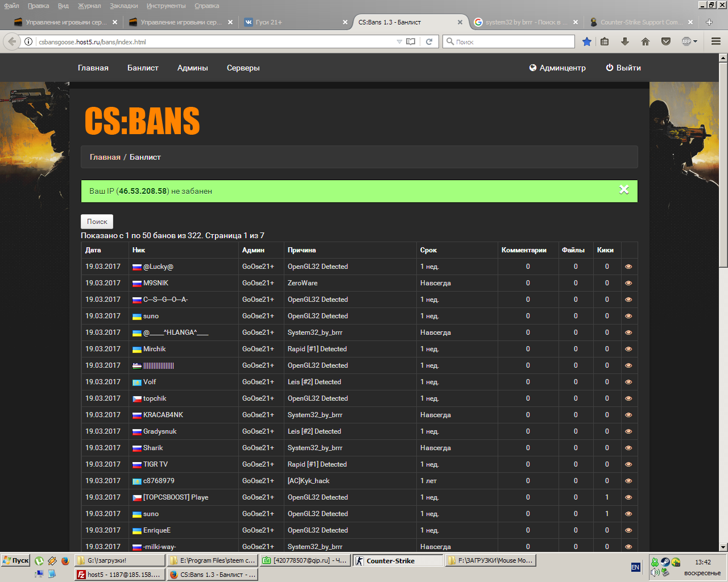The width and height of the screenshot is (728, 582).
Task: View details eye icon for Volf
Action: click(x=628, y=382)
